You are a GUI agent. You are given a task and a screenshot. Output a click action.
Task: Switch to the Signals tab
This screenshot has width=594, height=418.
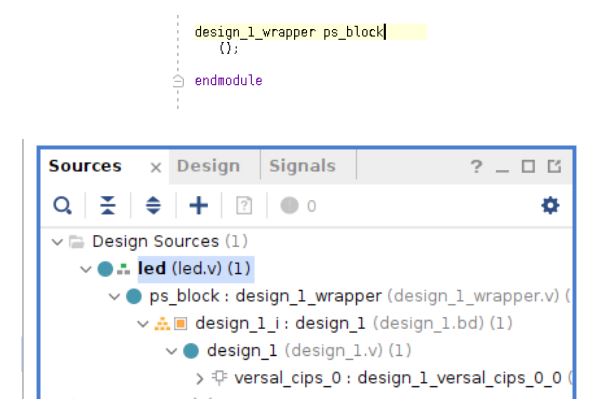click(302, 166)
